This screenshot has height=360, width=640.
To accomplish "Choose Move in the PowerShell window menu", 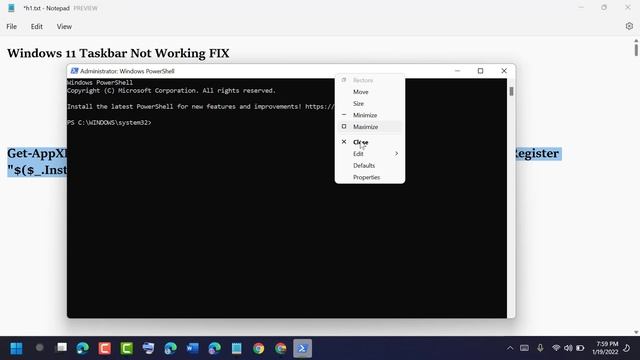I will click(x=370, y=92).
